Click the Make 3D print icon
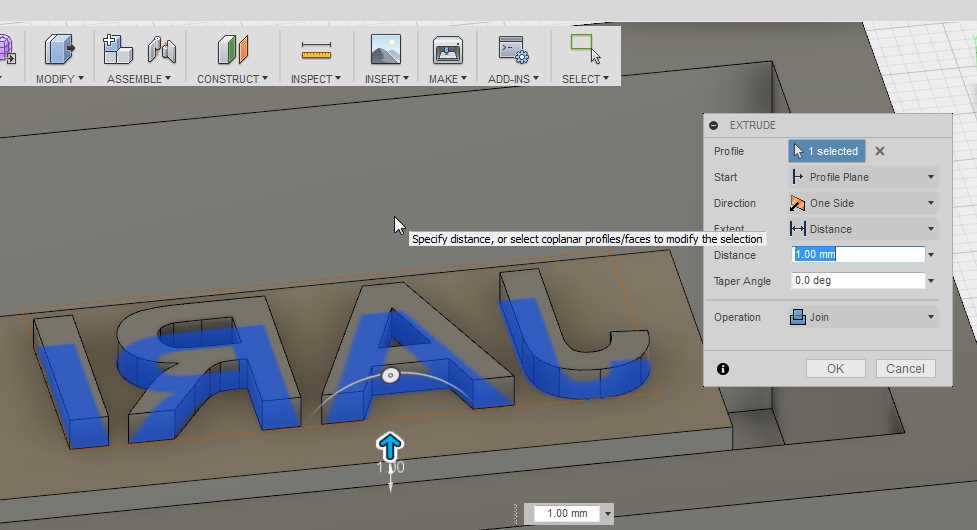 447,50
